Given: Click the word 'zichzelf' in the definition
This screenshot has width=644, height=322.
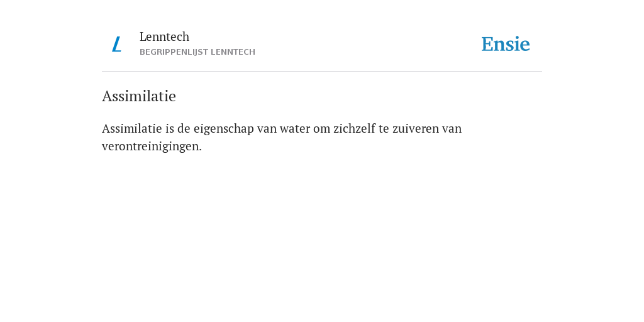Looking at the screenshot, I should click(354, 128).
